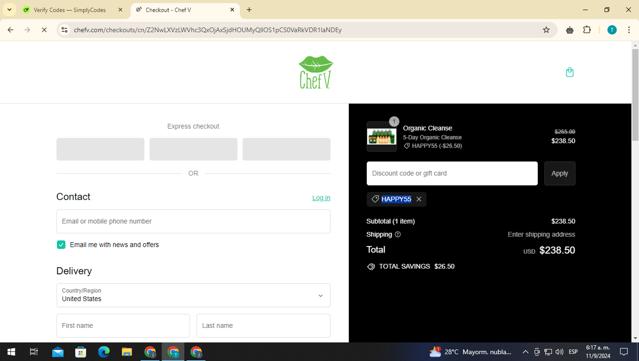Click the Total $238.50 amount
Viewport: 639px width, 361px height.
point(557,250)
